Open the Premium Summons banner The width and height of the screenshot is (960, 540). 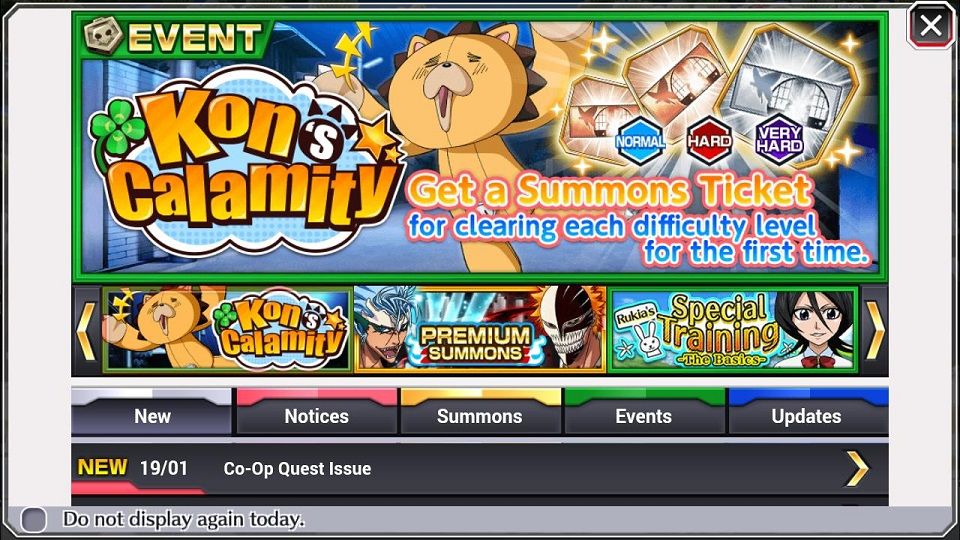tap(480, 330)
